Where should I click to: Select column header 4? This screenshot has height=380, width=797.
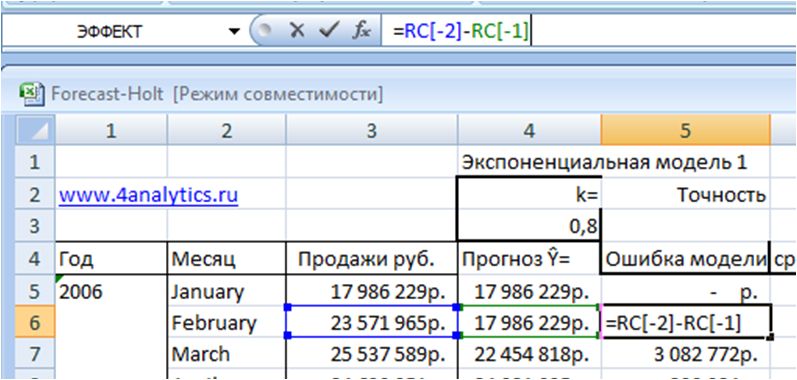[529, 132]
